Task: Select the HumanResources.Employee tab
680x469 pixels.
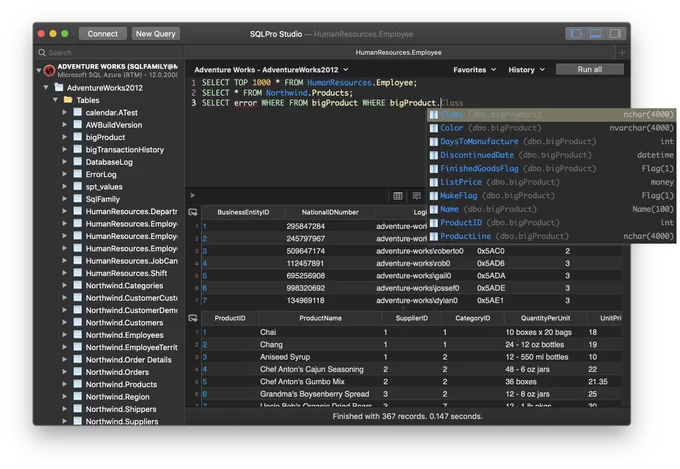Action: pyautogui.click(x=399, y=52)
